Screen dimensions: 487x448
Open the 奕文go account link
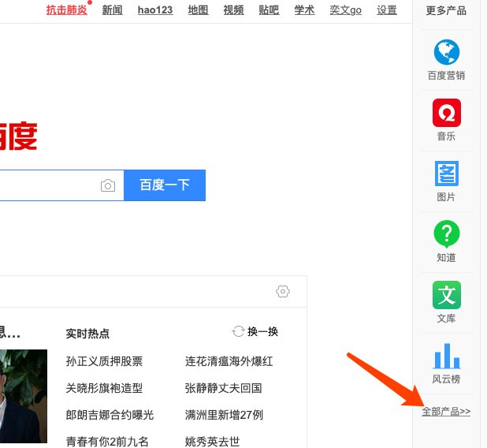[346, 10]
